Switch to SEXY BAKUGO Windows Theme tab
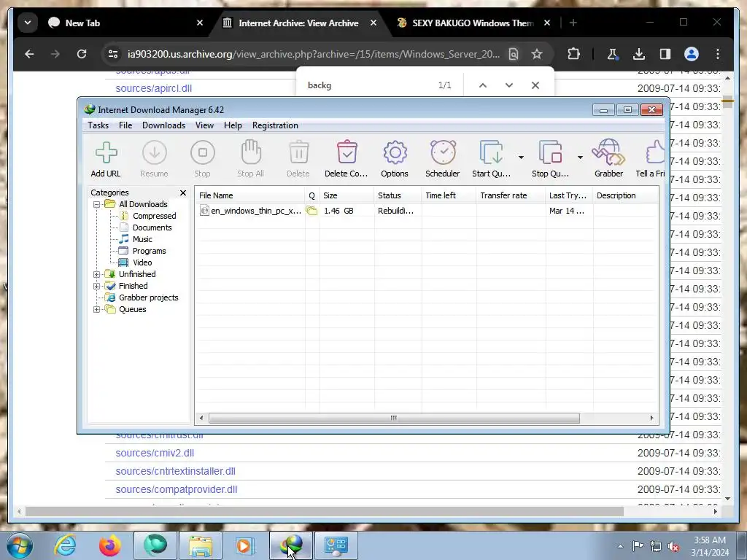The height and width of the screenshot is (560, 747). [x=473, y=23]
